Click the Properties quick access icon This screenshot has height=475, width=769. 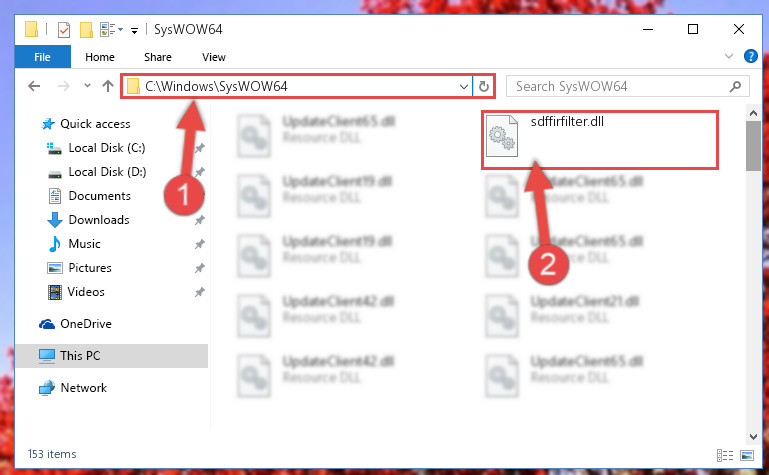(x=64, y=30)
